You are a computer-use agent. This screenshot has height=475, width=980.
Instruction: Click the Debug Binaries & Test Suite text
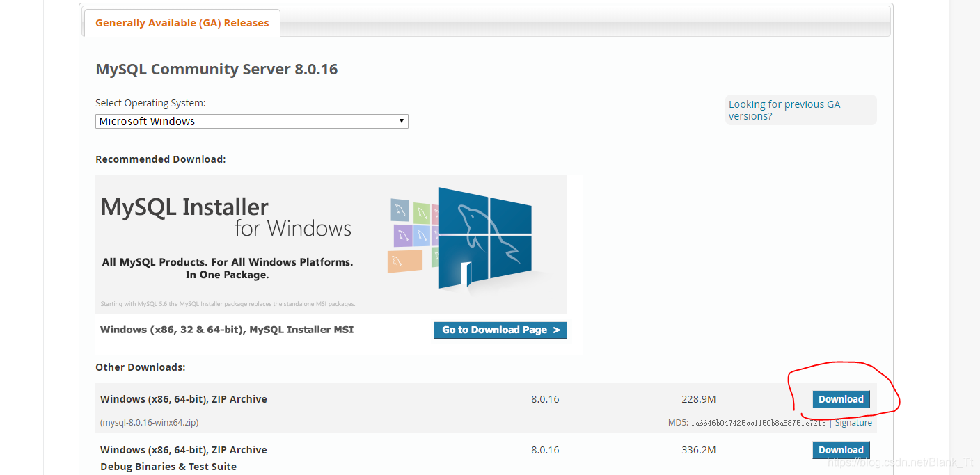(x=168, y=467)
